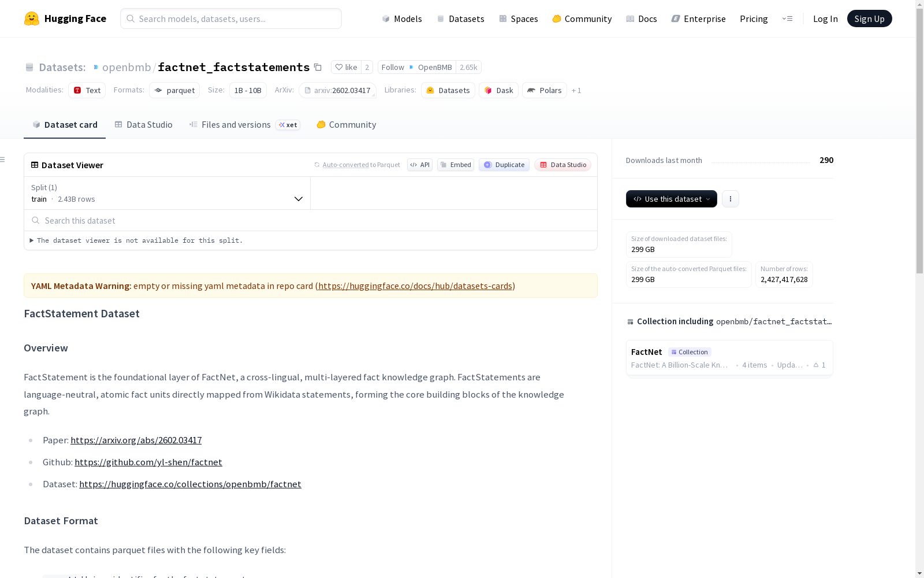Image resolution: width=924 pixels, height=578 pixels.
Task: Expand the dataset viewer not available message
Action: point(136,240)
